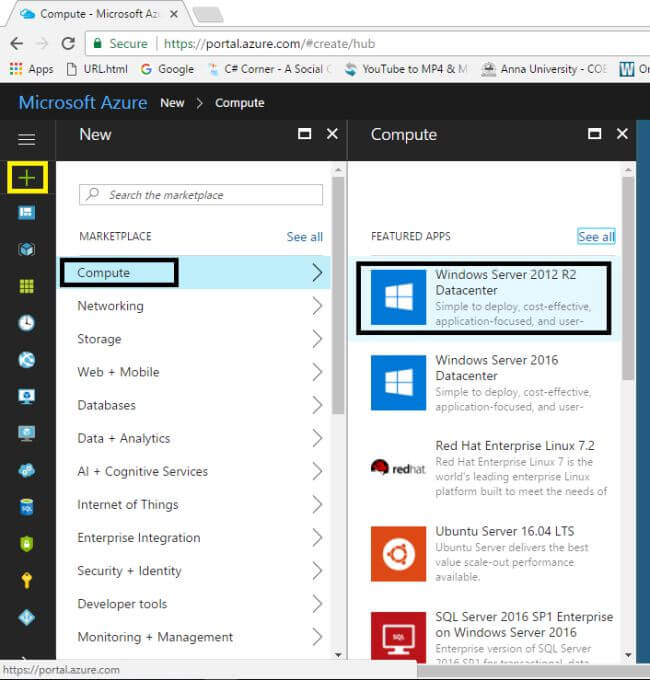Open the App Services globe icon
Viewport: 650px width, 680px height.
point(26,360)
